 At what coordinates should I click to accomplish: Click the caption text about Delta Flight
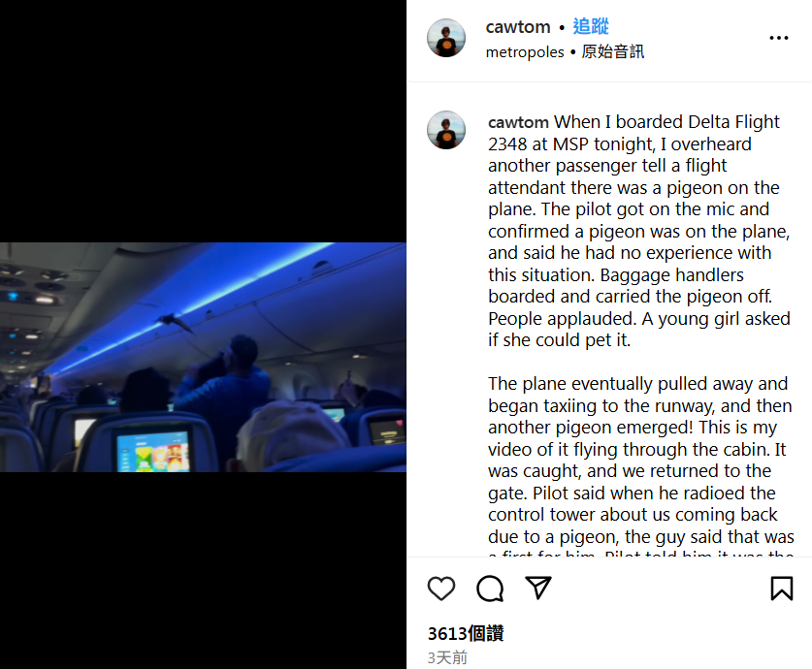pyautogui.click(x=639, y=231)
